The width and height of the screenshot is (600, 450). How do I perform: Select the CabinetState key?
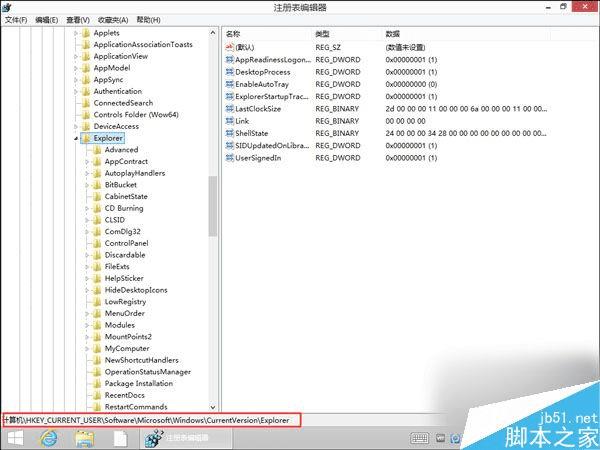(x=126, y=197)
